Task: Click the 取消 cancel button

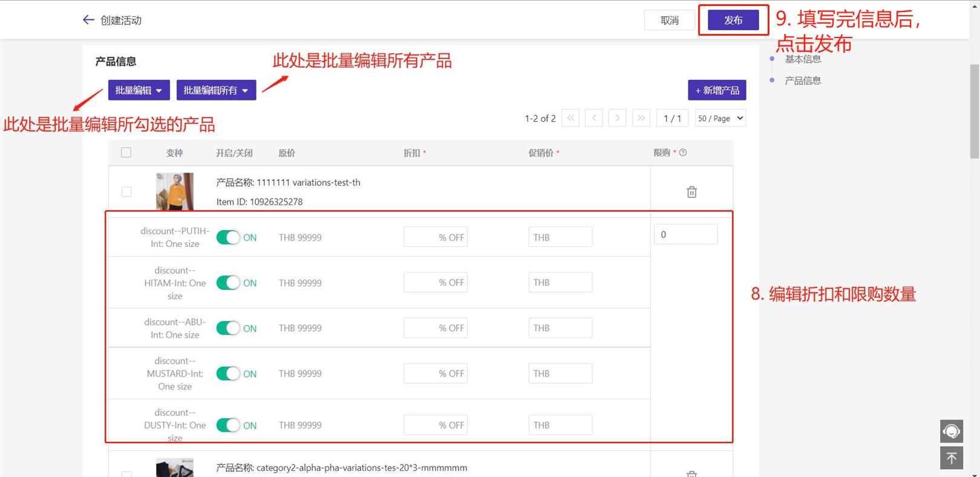Action: [669, 21]
